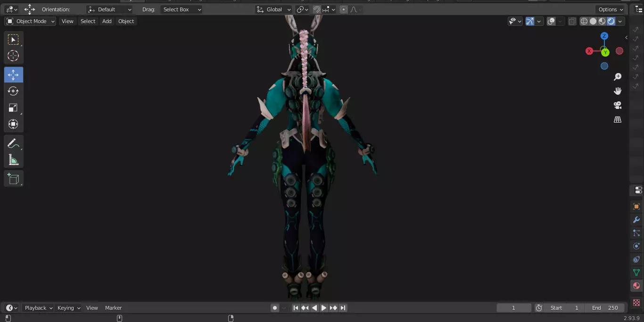Viewport: 644px width, 322px height.
Task: Open Global transform orientation dropdown
Action: pos(274,9)
